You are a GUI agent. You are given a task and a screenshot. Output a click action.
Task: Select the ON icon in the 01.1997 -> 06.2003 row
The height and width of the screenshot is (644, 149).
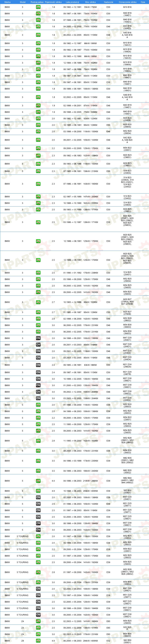[x=38, y=511]
